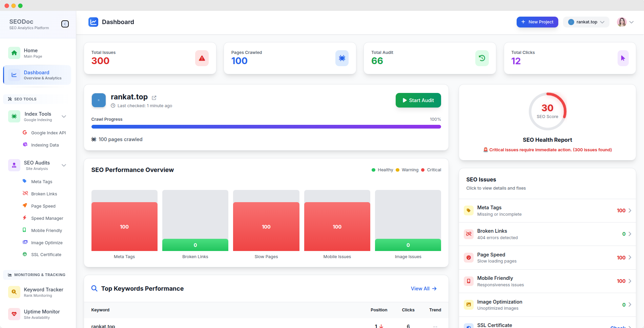Image resolution: width=644 pixels, height=328 pixels.
Task: Click the Healthy green legend dot
Action: tap(373, 170)
